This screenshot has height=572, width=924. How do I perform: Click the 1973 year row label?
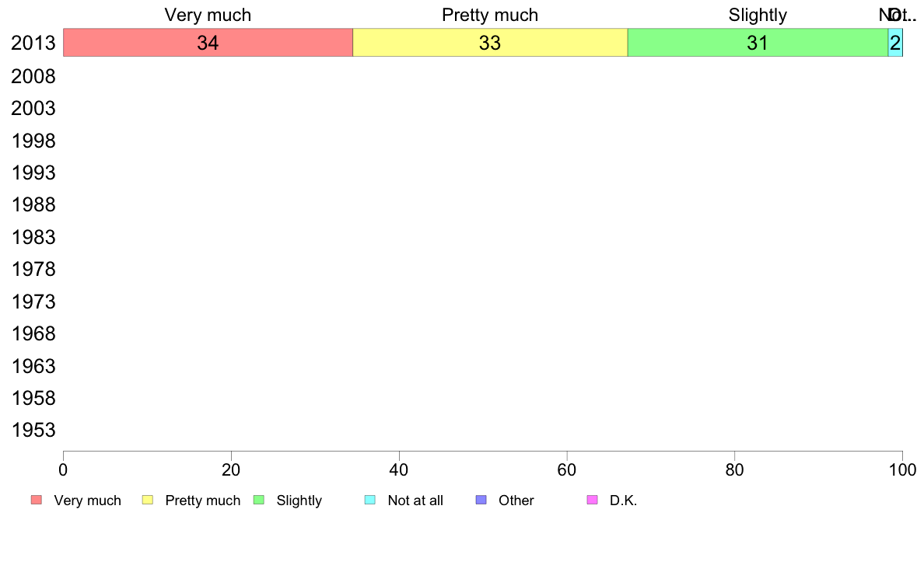tap(33, 302)
